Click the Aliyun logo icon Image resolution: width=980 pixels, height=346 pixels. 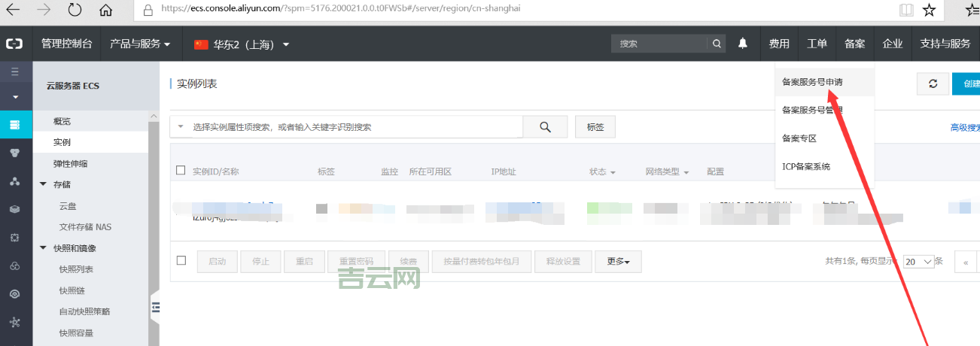point(15,44)
